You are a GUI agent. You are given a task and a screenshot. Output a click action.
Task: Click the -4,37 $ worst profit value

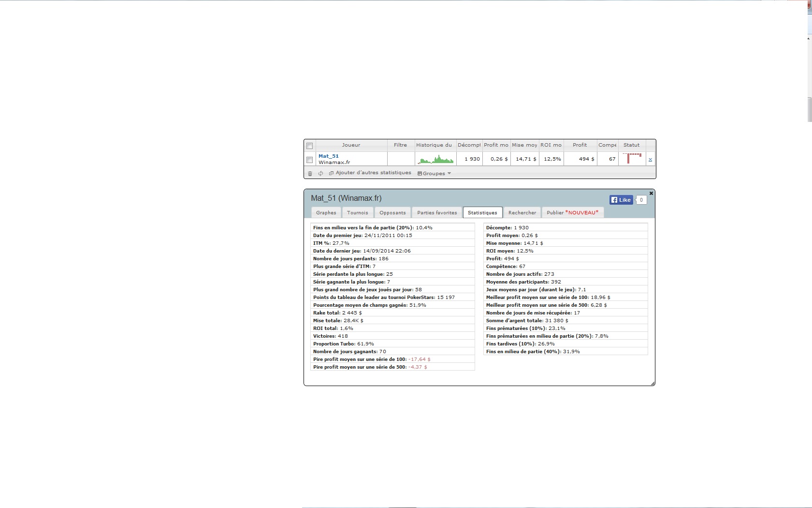click(418, 367)
